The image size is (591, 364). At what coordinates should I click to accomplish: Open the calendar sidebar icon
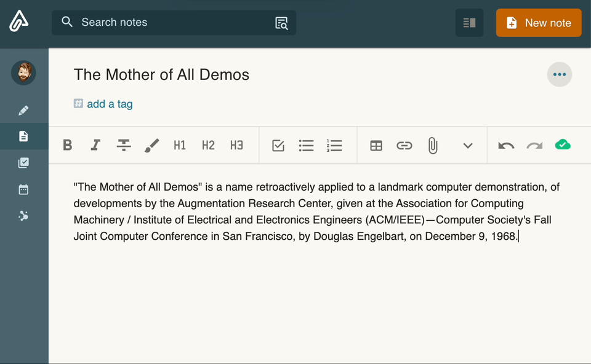point(23,189)
